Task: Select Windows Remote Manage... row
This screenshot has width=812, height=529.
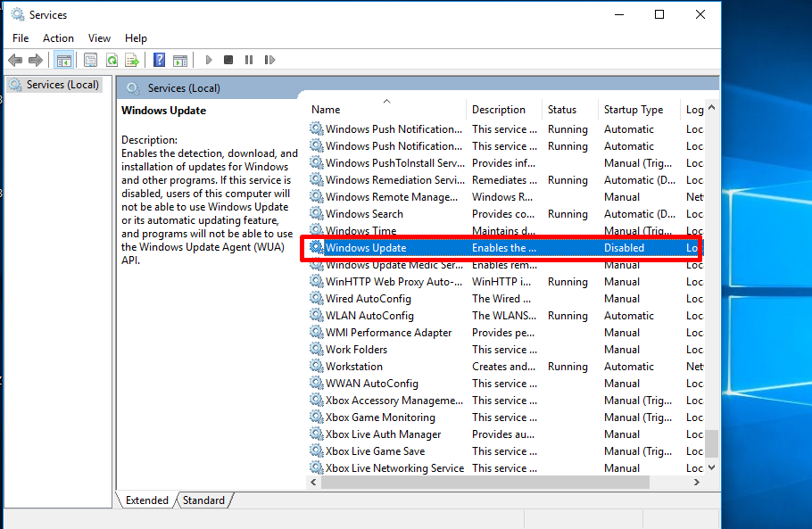Action: coord(505,196)
